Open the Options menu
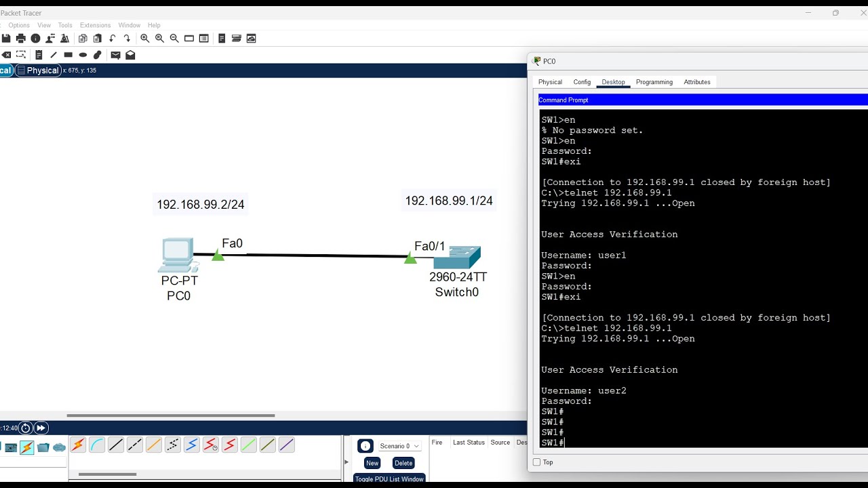This screenshot has height=488, width=868. (x=19, y=25)
